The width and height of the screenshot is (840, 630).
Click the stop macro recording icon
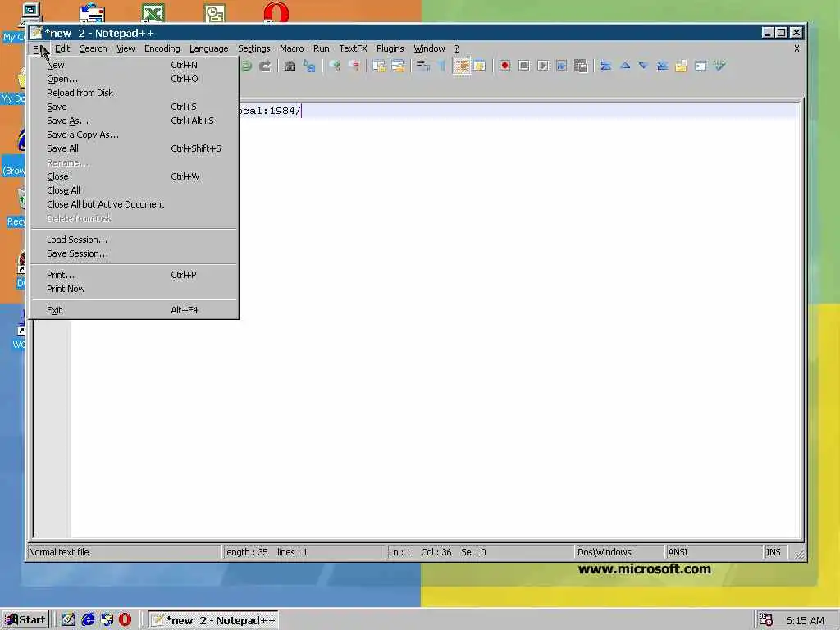click(x=524, y=66)
